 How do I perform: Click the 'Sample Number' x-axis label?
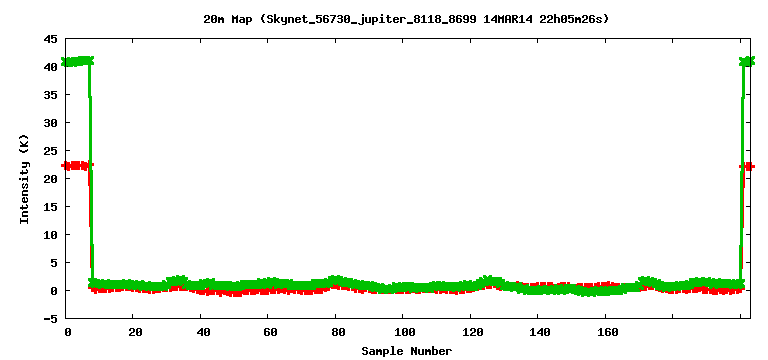[x=407, y=351]
